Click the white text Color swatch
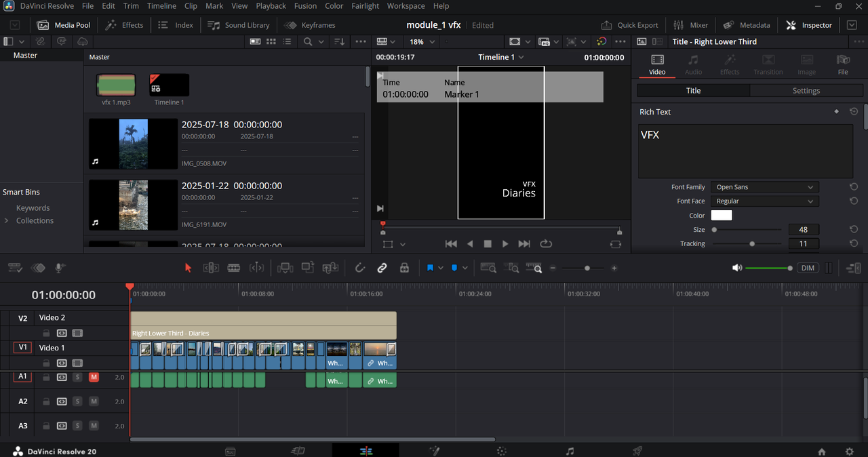 tap(721, 216)
